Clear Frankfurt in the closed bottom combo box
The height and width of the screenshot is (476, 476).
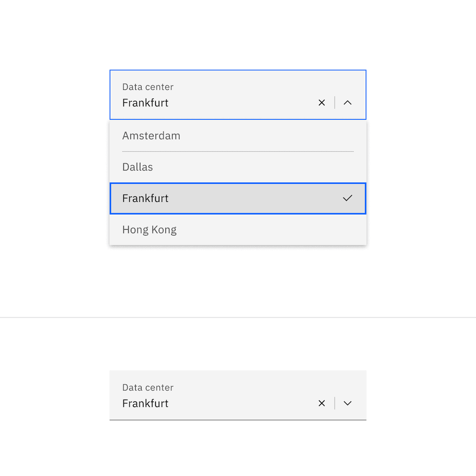[x=321, y=403]
